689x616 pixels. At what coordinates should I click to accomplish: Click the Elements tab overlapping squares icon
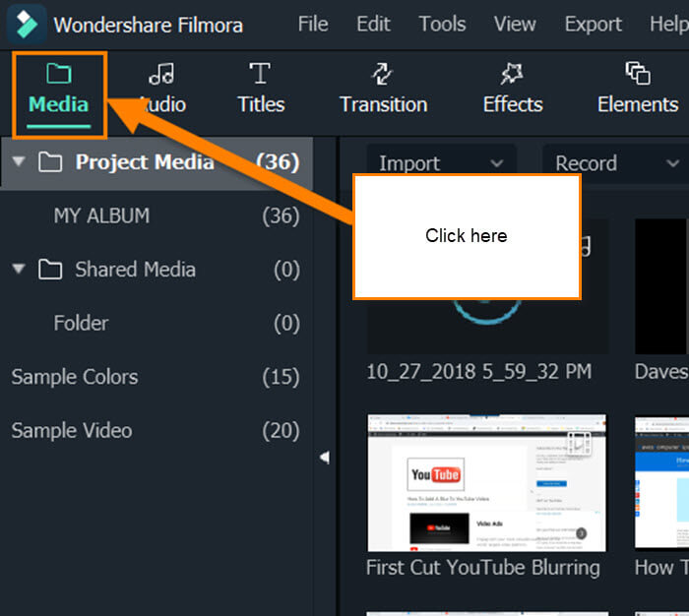point(638,73)
